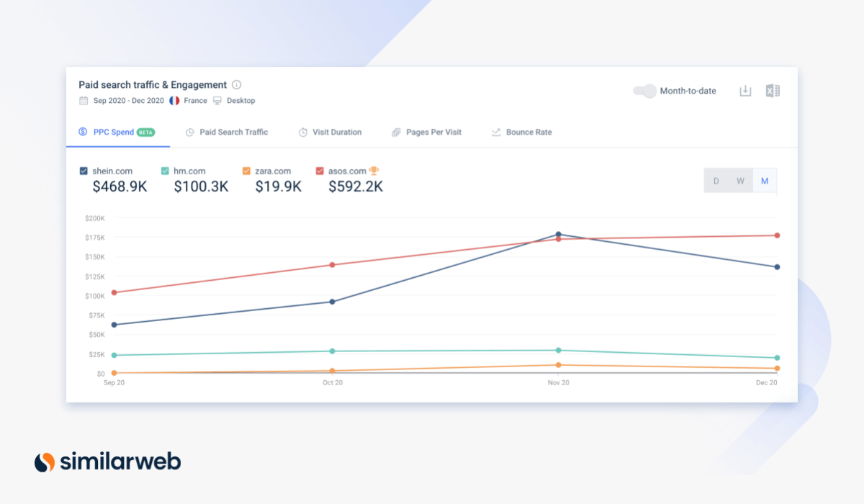This screenshot has height=504, width=864.
Task: Download chart using the download icon
Action: point(746,91)
